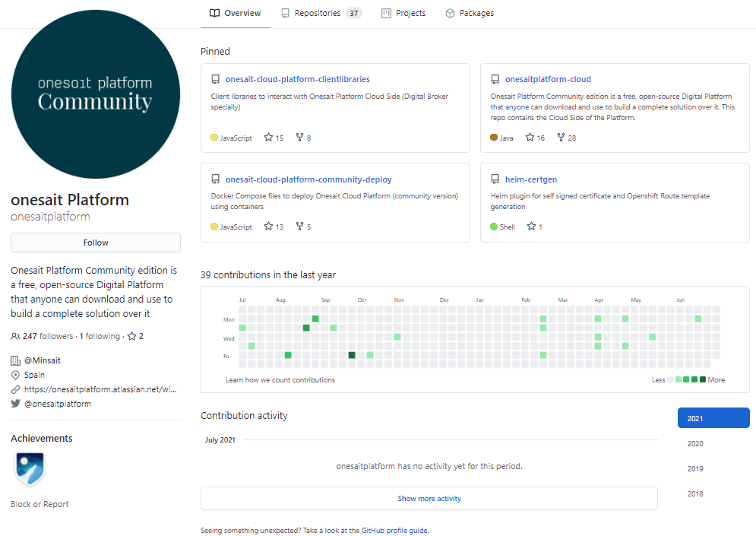
Task: Click the Achievements badge image
Action: pos(30,468)
